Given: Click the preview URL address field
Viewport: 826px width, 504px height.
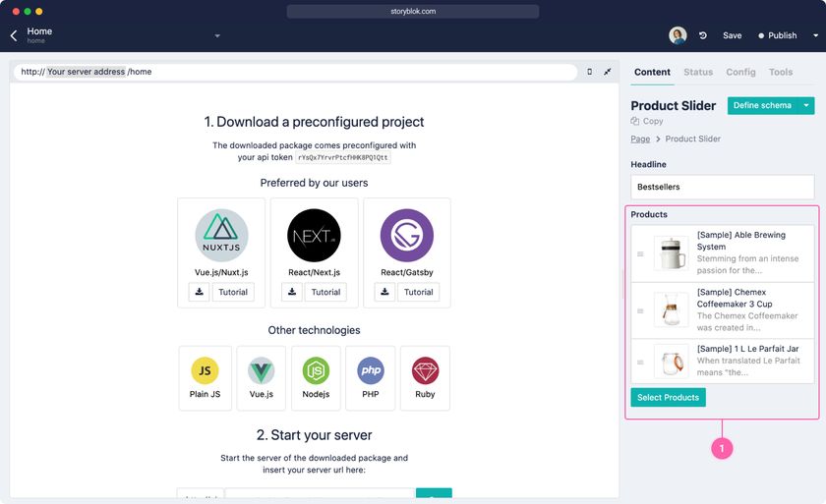Looking at the screenshot, I should coord(296,72).
